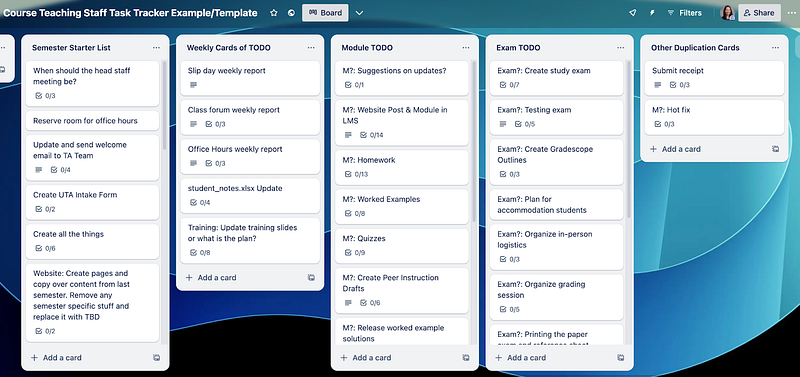The height and width of the screenshot is (377, 800).
Task: Click checklist badge 0/3 on M?: Hot fix card
Action: pos(664,124)
